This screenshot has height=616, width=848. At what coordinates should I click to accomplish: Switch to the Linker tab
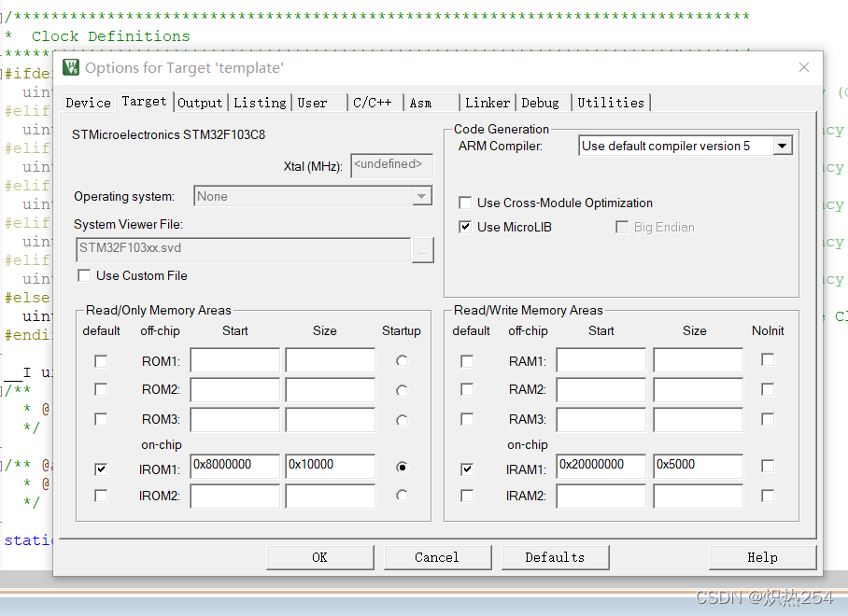tap(488, 103)
